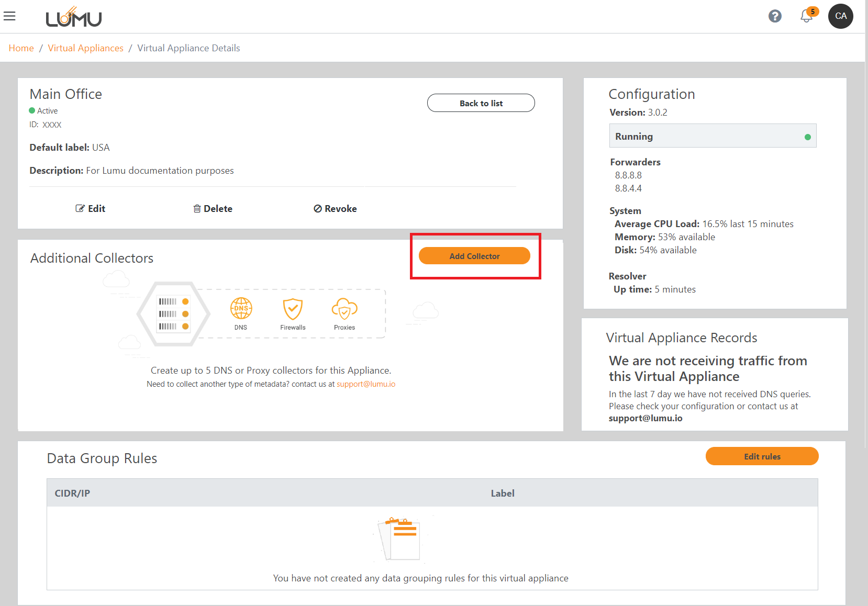Click the Edit rules button for Data Group Rules
868x606 pixels.
coord(762,456)
